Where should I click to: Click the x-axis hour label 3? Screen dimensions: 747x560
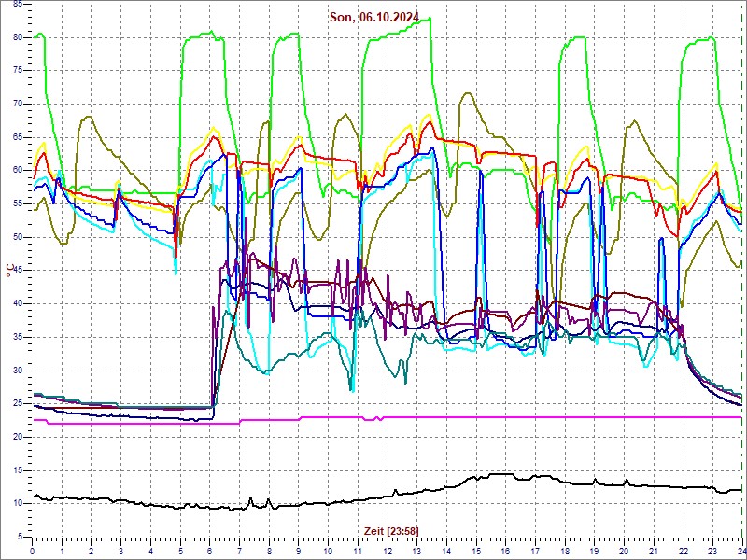click(x=121, y=550)
